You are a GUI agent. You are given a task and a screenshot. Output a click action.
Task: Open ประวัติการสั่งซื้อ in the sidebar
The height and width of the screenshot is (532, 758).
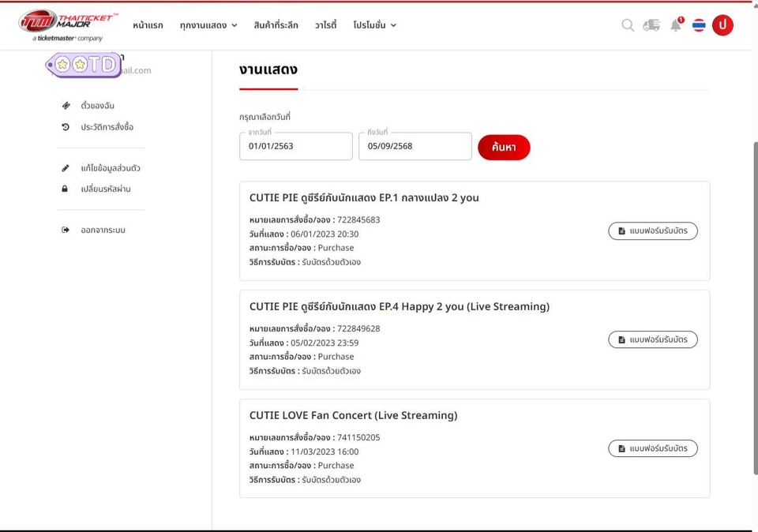pyautogui.click(x=107, y=127)
